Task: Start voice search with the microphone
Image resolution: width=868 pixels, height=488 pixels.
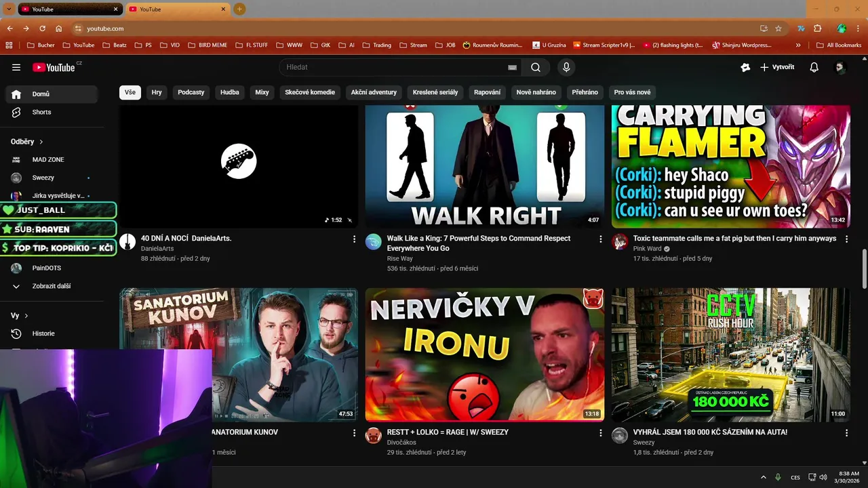Action: pyautogui.click(x=566, y=67)
